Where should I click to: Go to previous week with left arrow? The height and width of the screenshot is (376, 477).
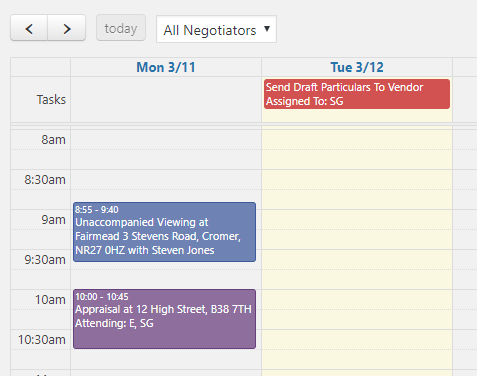point(29,28)
